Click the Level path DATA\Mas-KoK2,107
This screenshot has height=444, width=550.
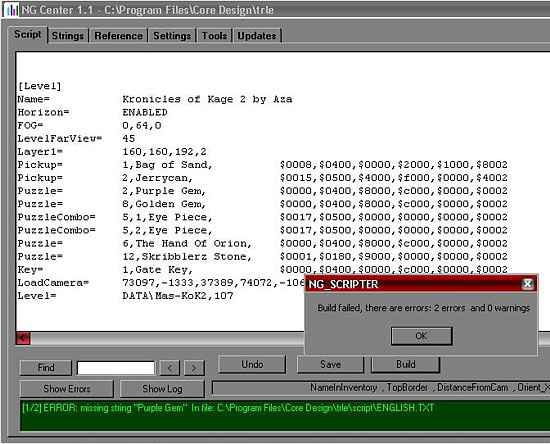[178, 296]
